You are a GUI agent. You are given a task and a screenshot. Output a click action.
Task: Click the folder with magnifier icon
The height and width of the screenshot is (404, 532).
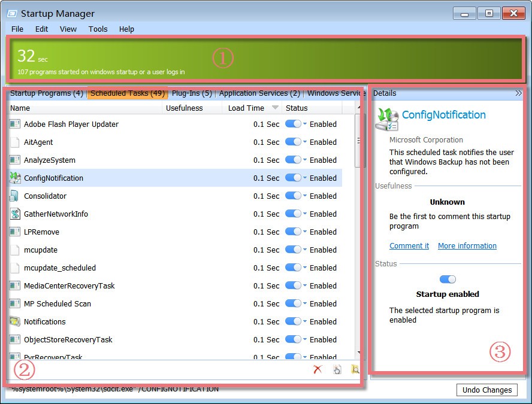coord(355,369)
